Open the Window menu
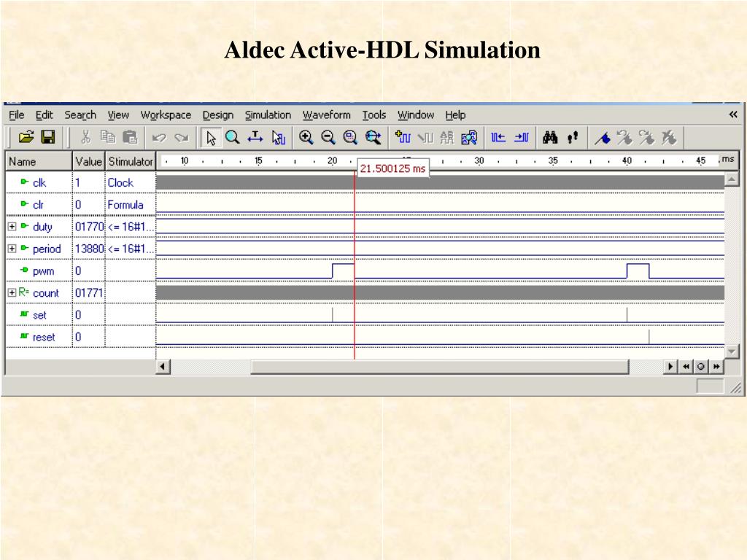This screenshot has height=560, width=747. [x=415, y=114]
